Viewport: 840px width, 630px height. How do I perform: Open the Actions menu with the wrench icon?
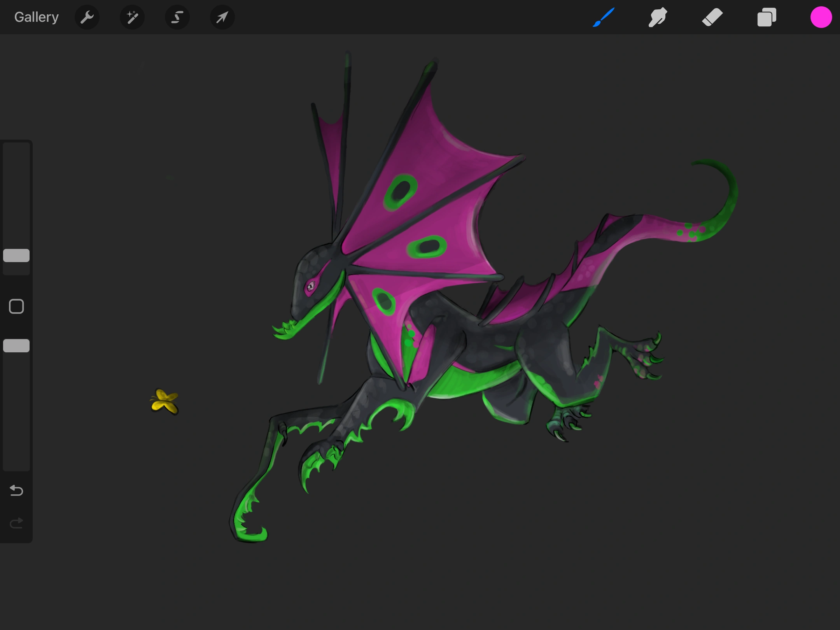[x=87, y=17]
